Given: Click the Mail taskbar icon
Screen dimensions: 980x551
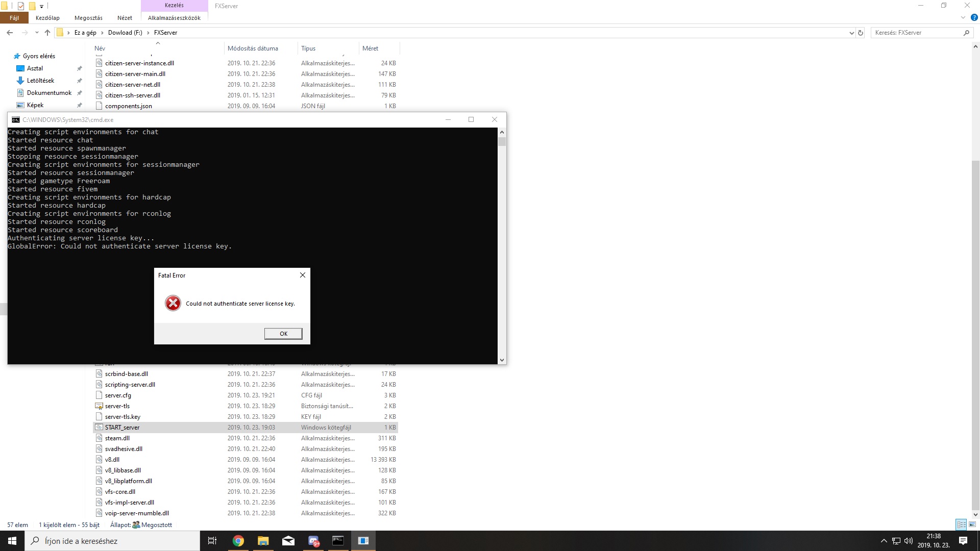Looking at the screenshot, I should pos(288,541).
